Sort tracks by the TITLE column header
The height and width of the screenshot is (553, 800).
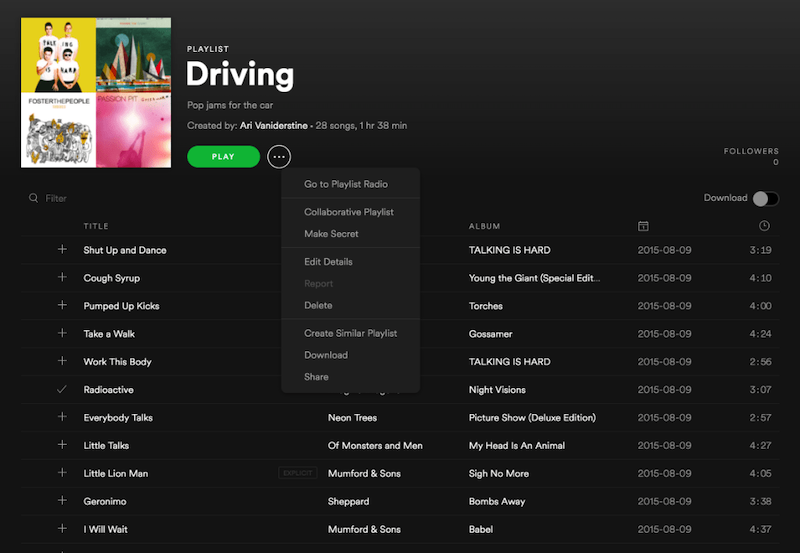pyautogui.click(x=96, y=226)
